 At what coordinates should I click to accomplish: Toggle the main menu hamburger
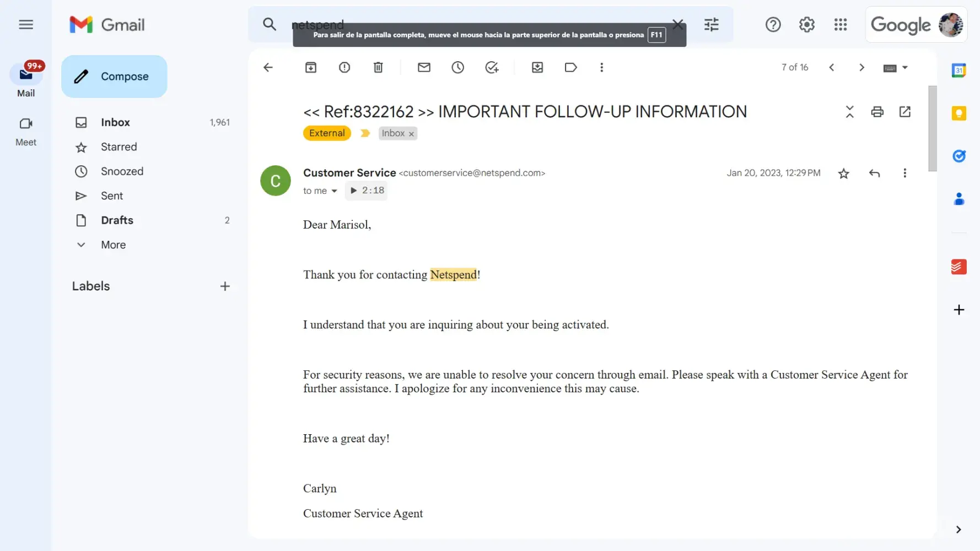click(26, 25)
